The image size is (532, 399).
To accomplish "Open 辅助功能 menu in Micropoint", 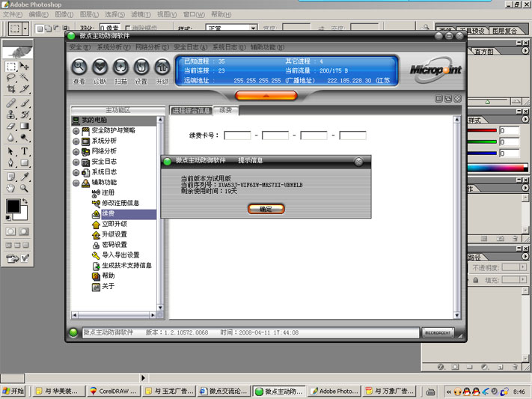I will (x=267, y=47).
